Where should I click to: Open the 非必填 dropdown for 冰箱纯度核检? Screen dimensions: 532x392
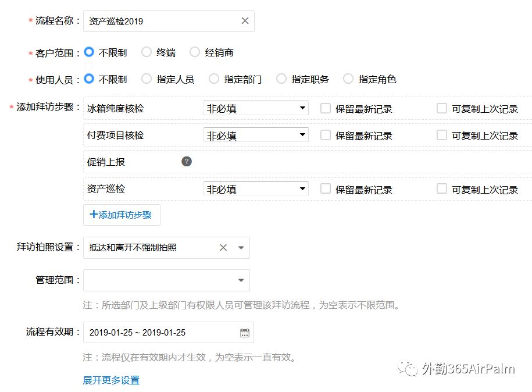pyautogui.click(x=256, y=108)
